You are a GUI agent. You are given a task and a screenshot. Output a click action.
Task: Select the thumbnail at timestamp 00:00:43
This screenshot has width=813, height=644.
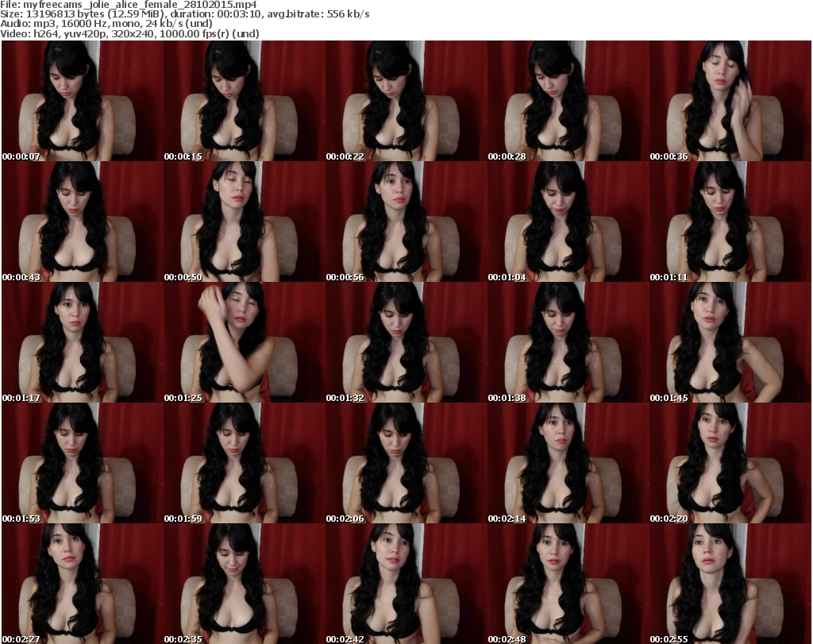tap(83, 222)
